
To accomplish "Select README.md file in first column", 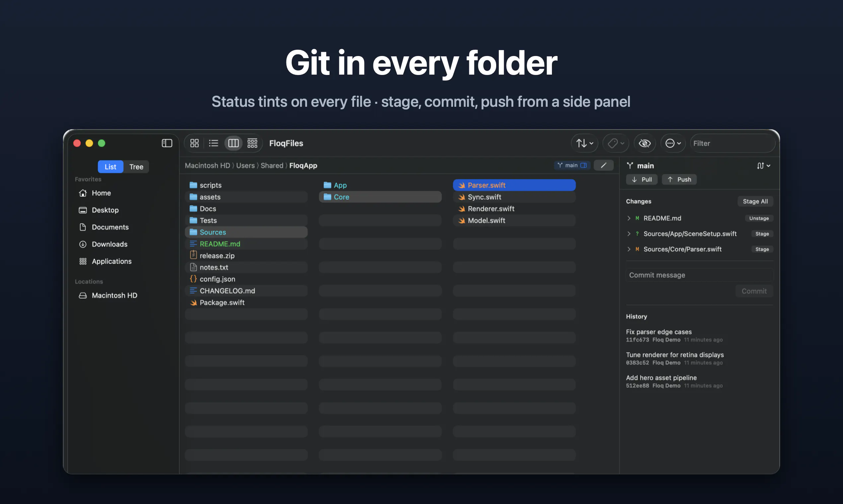I will coord(246,244).
